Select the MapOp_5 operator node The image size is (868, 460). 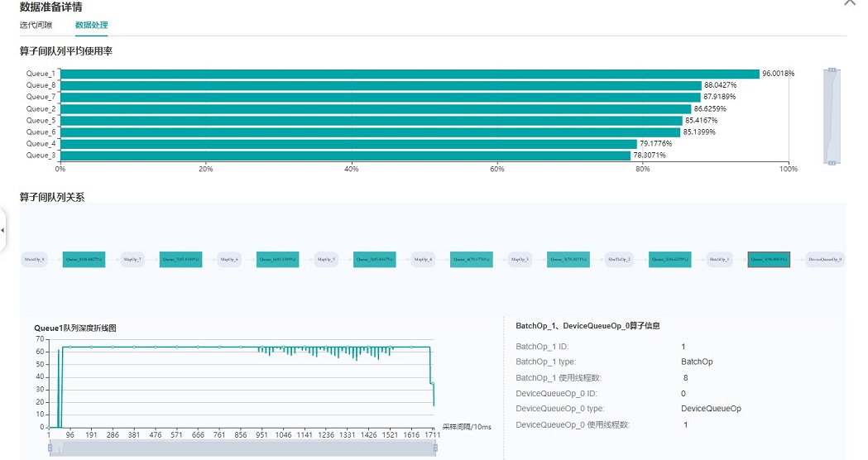(326, 259)
